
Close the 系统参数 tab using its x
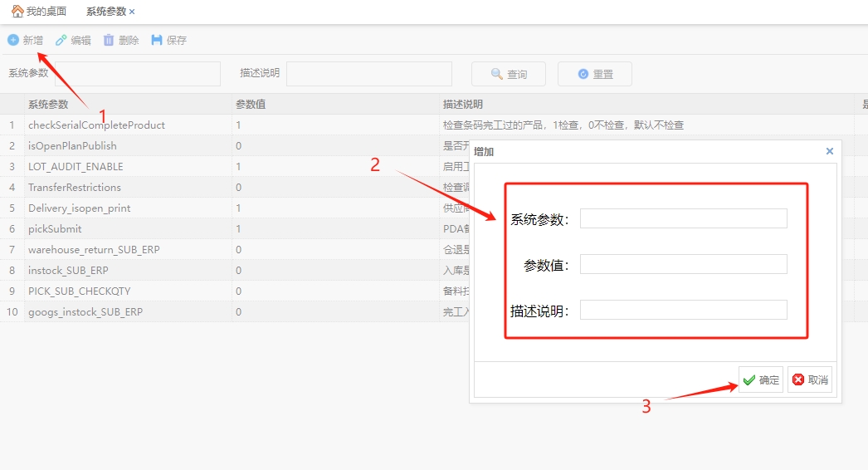tap(132, 12)
